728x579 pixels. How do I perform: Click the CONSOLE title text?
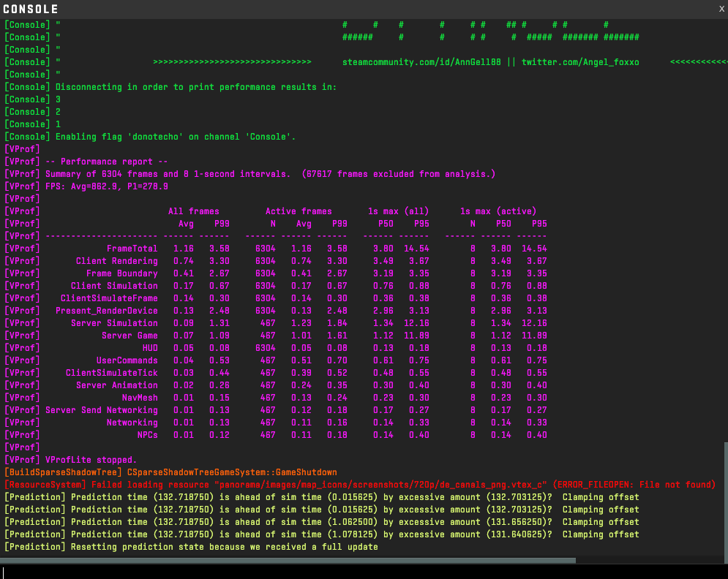pos(31,9)
